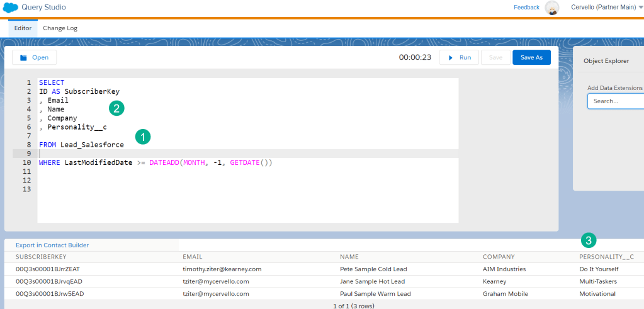Viewport: 644px width, 309px height.
Task: Click green annotation marker number 2
Action: click(x=116, y=108)
